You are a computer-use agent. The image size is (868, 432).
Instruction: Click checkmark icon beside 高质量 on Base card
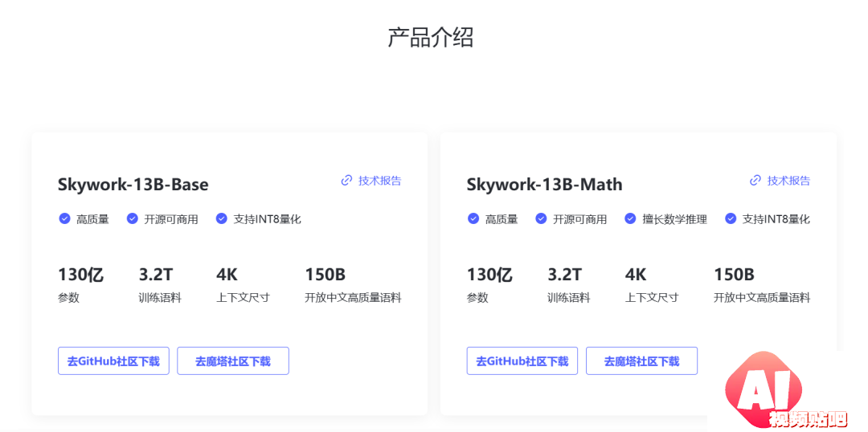64,218
